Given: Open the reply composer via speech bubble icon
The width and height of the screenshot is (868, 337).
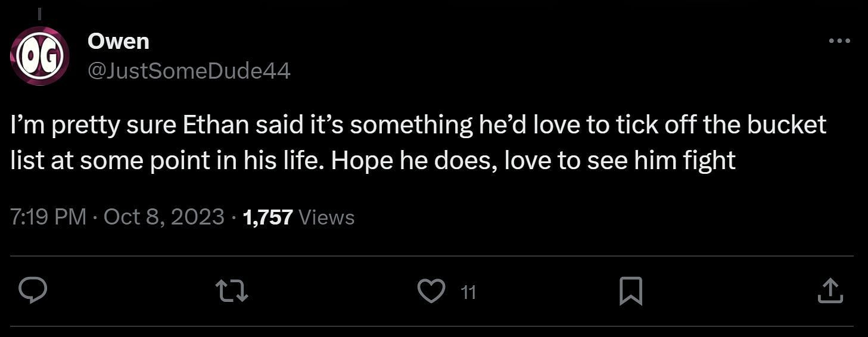Looking at the screenshot, I should 33,291.
